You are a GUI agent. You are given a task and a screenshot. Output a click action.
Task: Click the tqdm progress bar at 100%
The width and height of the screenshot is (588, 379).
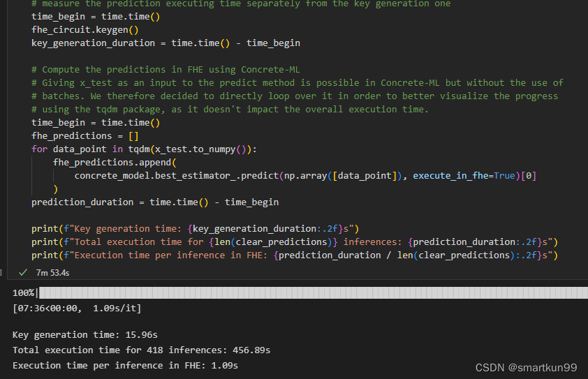tap(314, 292)
